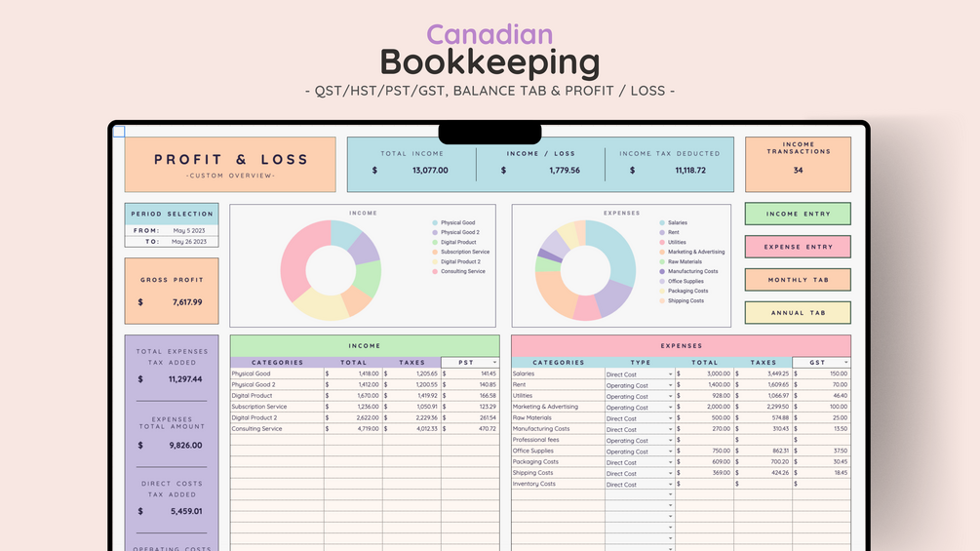Image resolution: width=980 pixels, height=551 pixels.
Task: Select Income / Loss value 1,779.56
Action: [565, 170]
